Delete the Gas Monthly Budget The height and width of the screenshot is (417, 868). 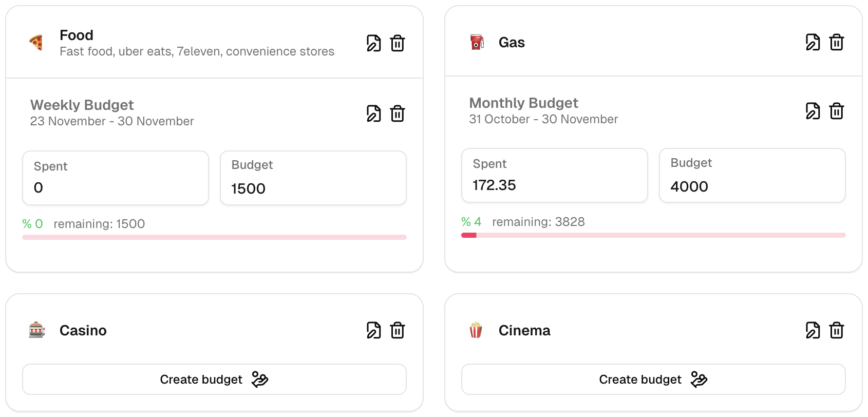pyautogui.click(x=837, y=111)
